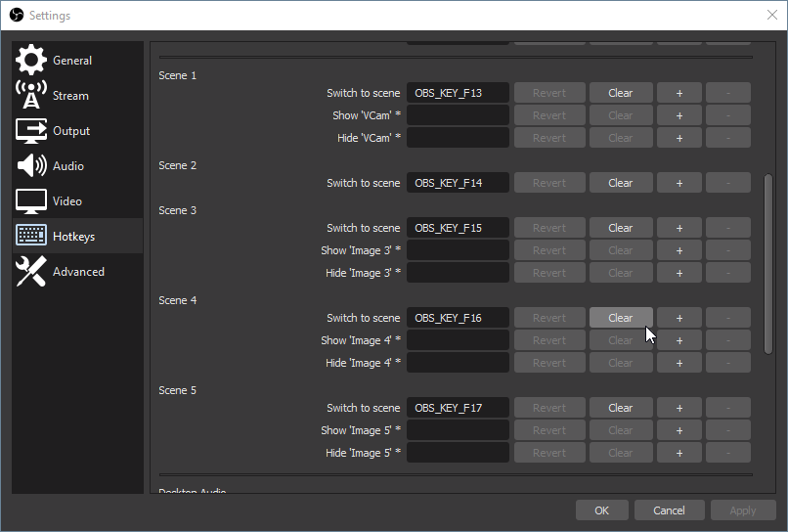Clear Scene 4 Switch to scene hotkey

(621, 318)
